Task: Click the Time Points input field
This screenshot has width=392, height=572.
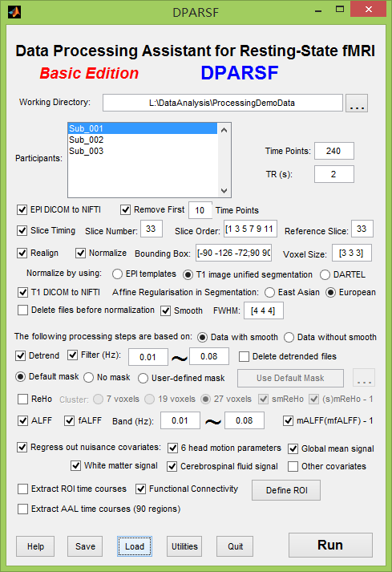Action: point(334,151)
